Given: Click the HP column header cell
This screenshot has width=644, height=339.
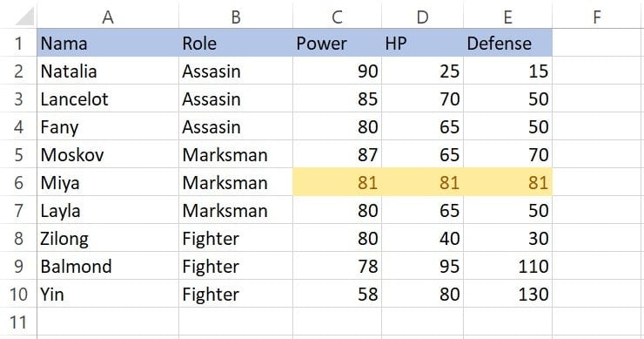Looking at the screenshot, I should coord(423,43).
